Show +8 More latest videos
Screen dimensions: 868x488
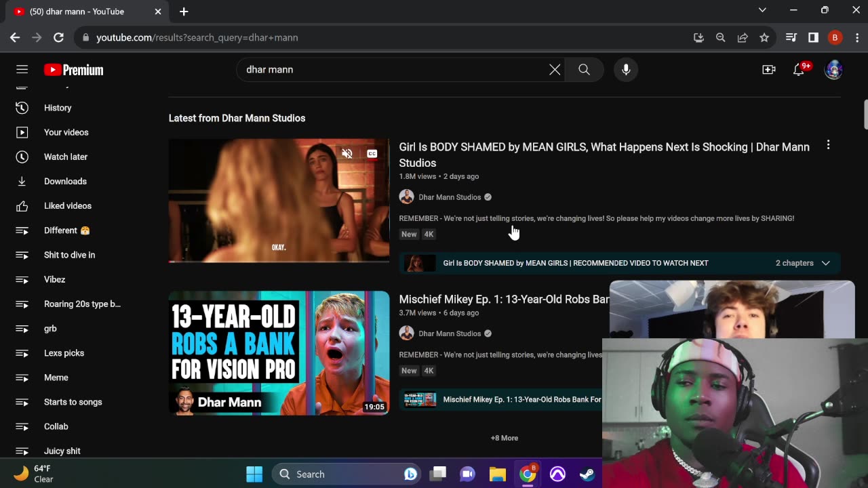(505, 438)
